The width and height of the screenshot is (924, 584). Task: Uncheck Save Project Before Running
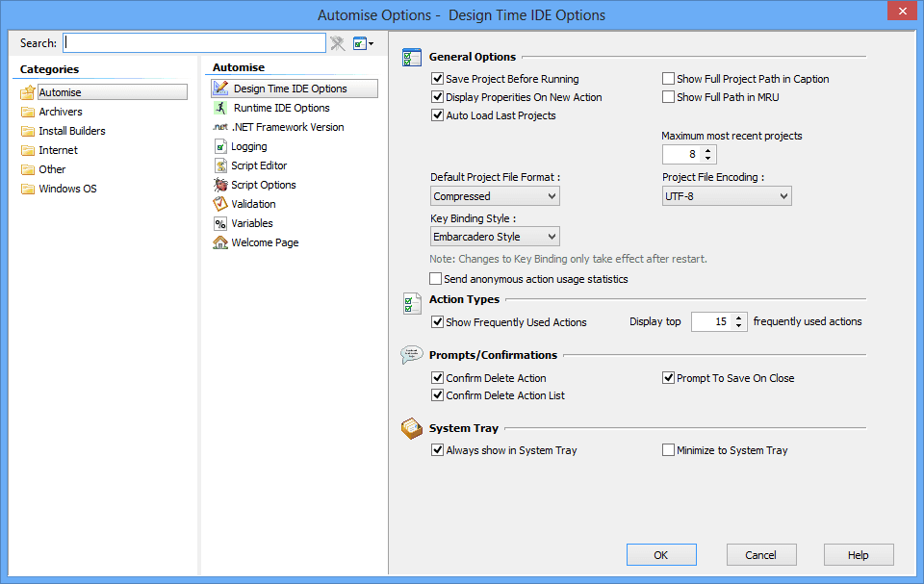pyautogui.click(x=437, y=78)
